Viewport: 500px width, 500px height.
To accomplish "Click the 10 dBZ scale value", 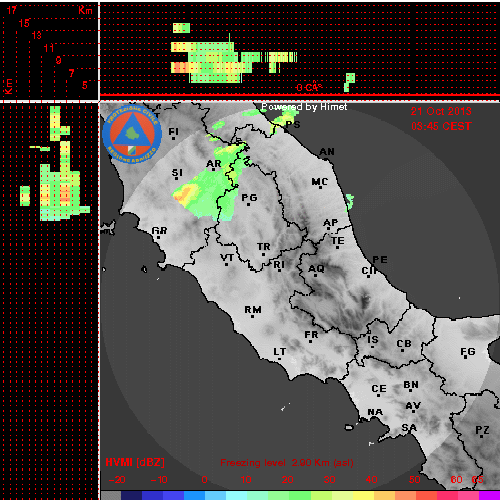I will pos(246,480).
